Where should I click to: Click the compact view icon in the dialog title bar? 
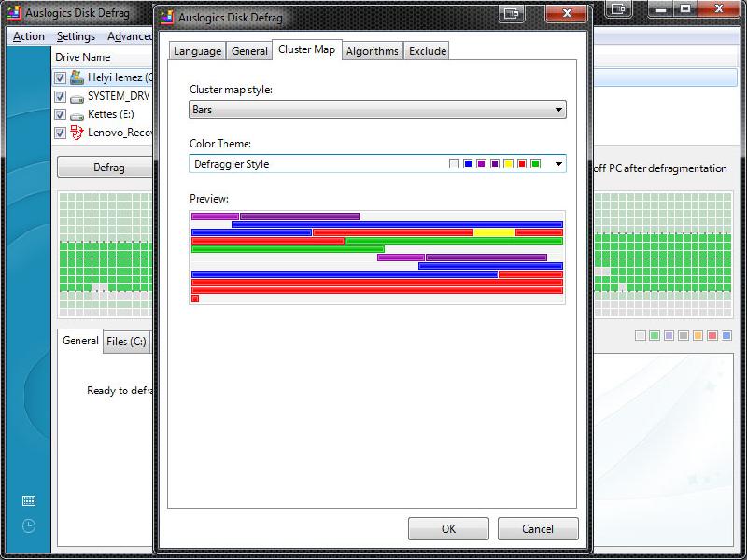pos(511,13)
